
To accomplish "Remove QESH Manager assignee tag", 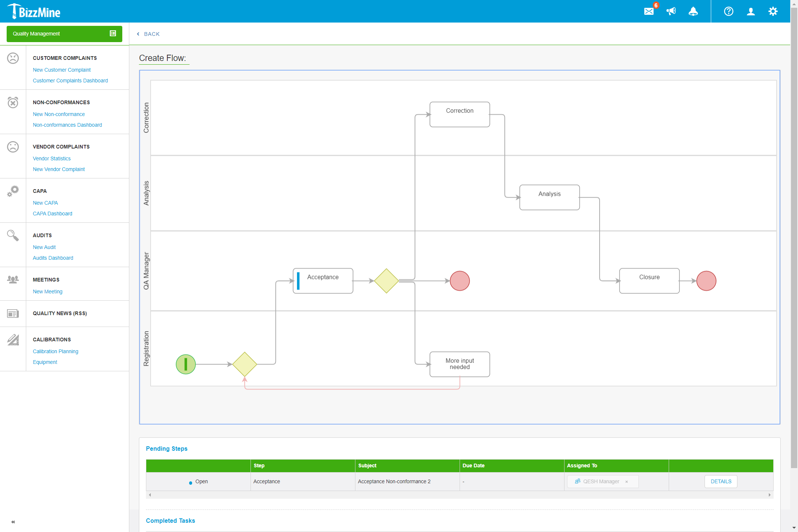I will [627, 482].
